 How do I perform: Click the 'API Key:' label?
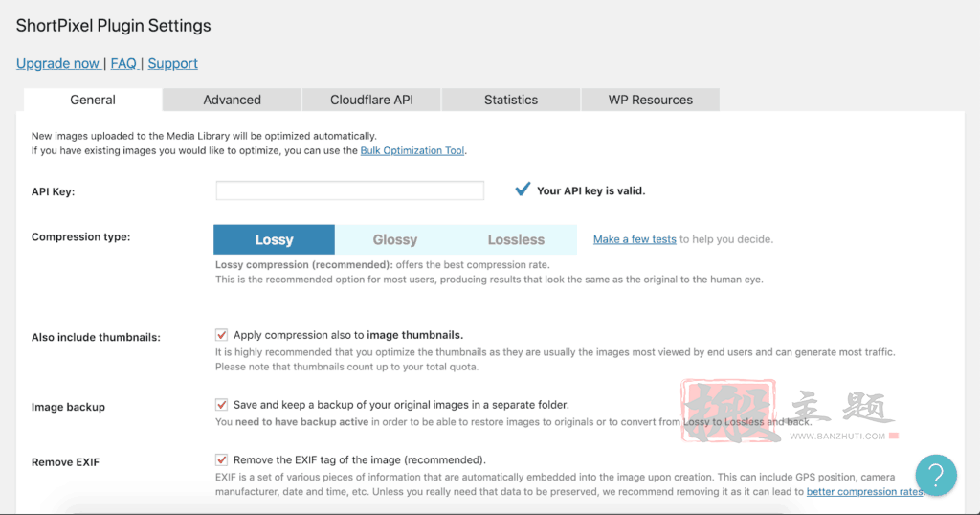[x=54, y=191]
